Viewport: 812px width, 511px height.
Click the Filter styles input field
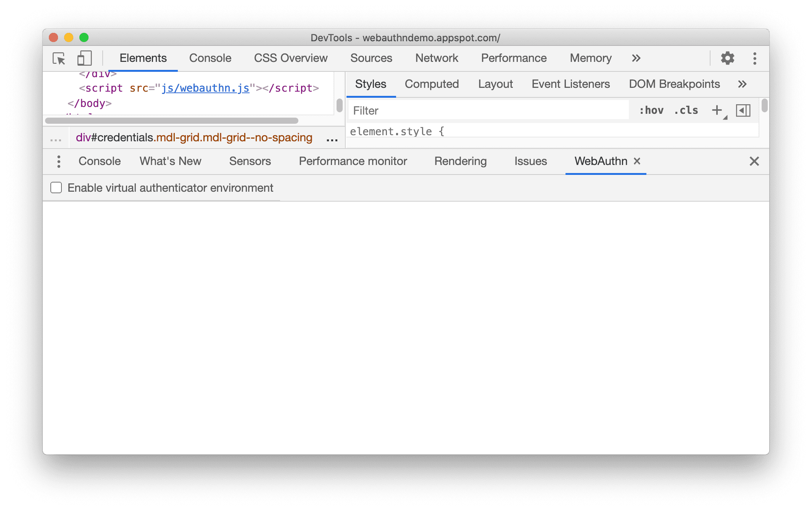(490, 111)
